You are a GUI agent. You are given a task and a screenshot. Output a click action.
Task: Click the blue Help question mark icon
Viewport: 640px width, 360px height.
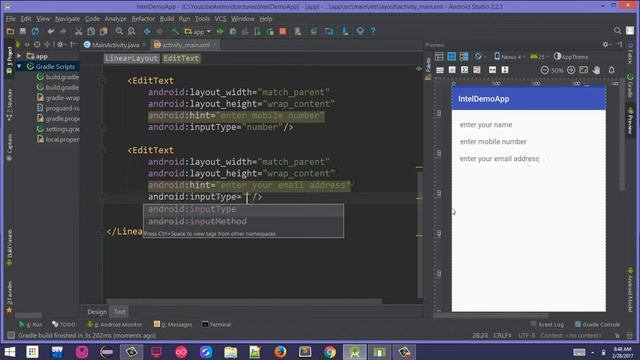click(x=373, y=31)
